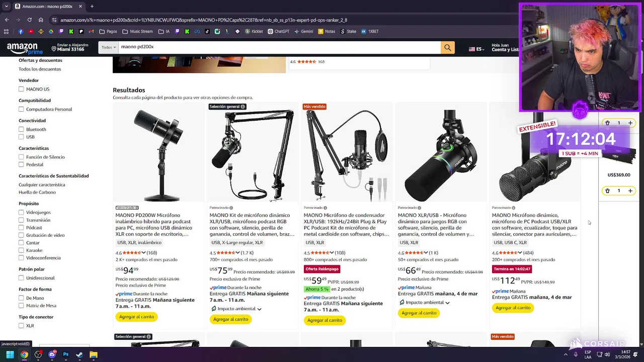This screenshot has height=362, width=644.
Task: Check the Función de Silencio filter
Action: [21, 157]
